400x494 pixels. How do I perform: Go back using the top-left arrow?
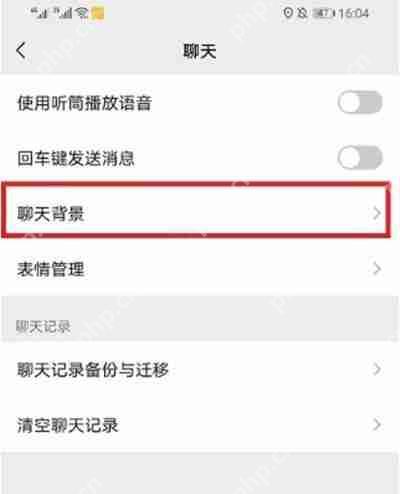tap(21, 51)
